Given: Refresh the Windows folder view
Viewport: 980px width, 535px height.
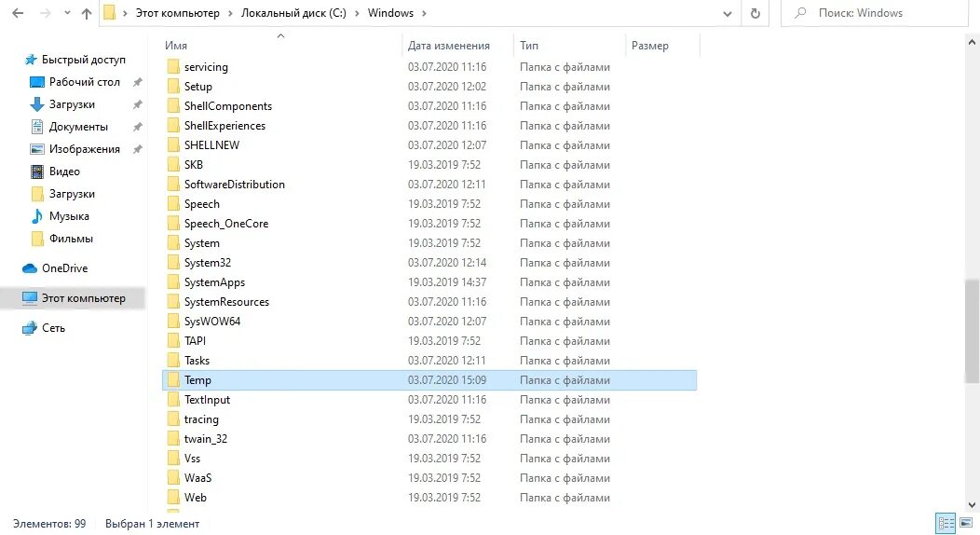Looking at the screenshot, I should (755, 13).
